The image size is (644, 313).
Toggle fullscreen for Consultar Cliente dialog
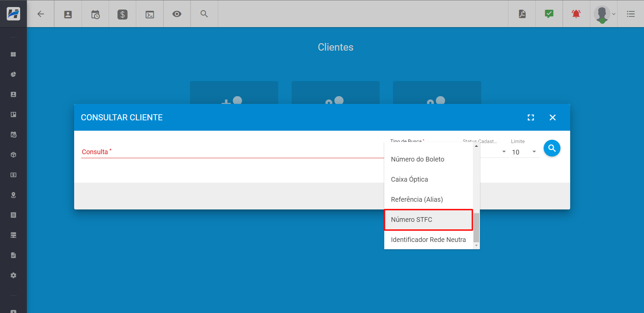point(531,118)
